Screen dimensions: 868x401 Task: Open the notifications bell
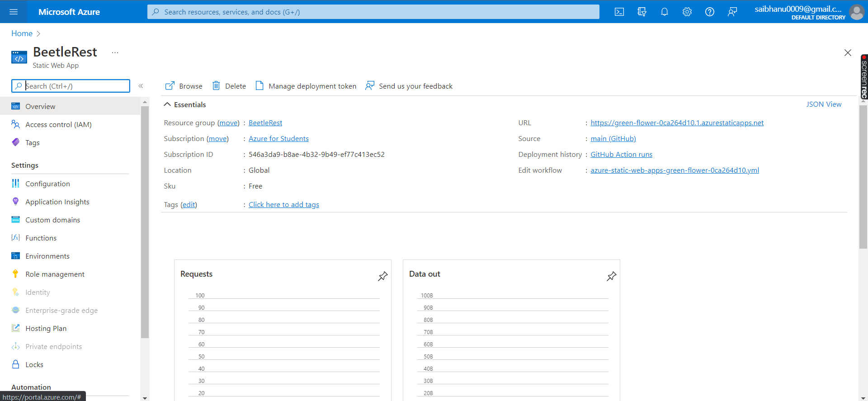(x=665, y=12)
